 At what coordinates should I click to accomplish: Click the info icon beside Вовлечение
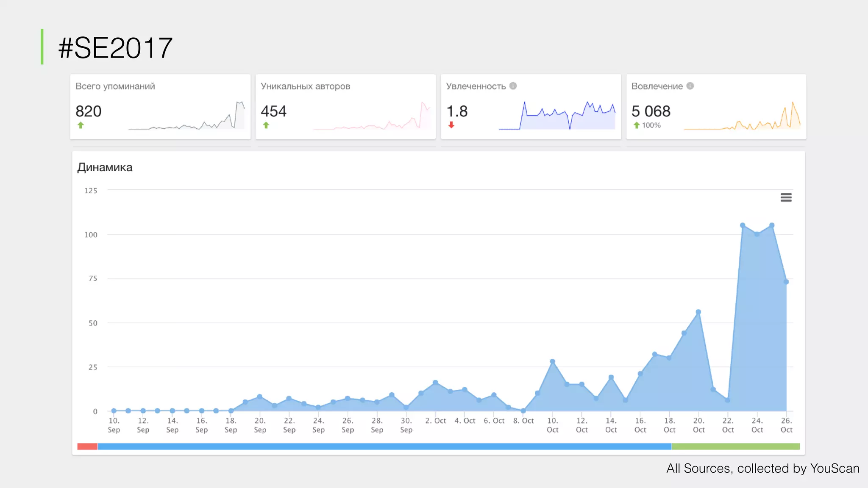point(690,86)
